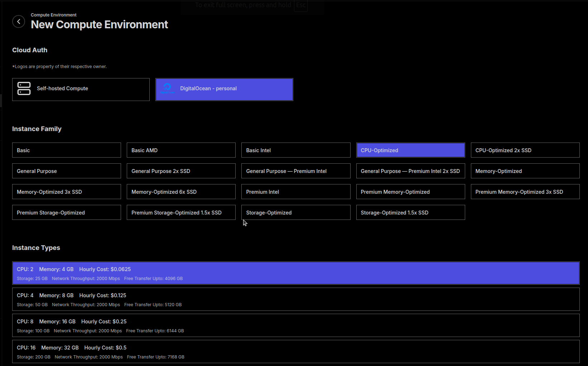Viewport: 588px width, 366px height.
Task: Select the Basic Intel instance family
Action: (x=296, y=150)
